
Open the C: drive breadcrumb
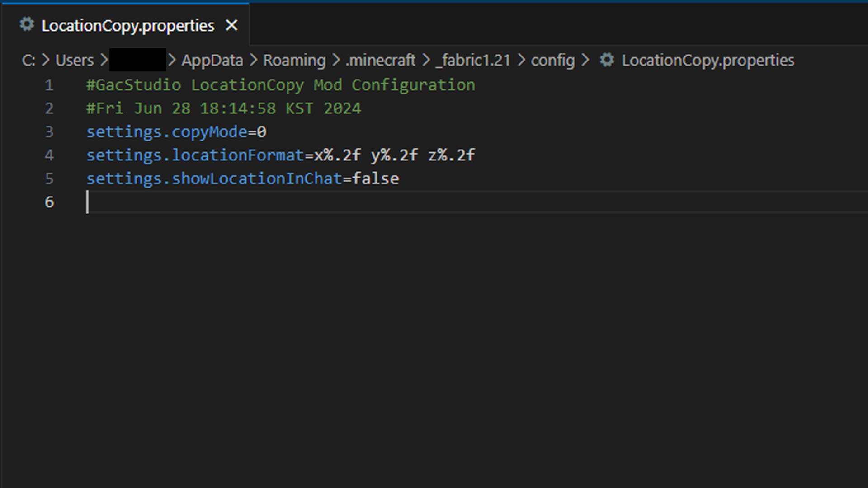[x=28, y=60]
